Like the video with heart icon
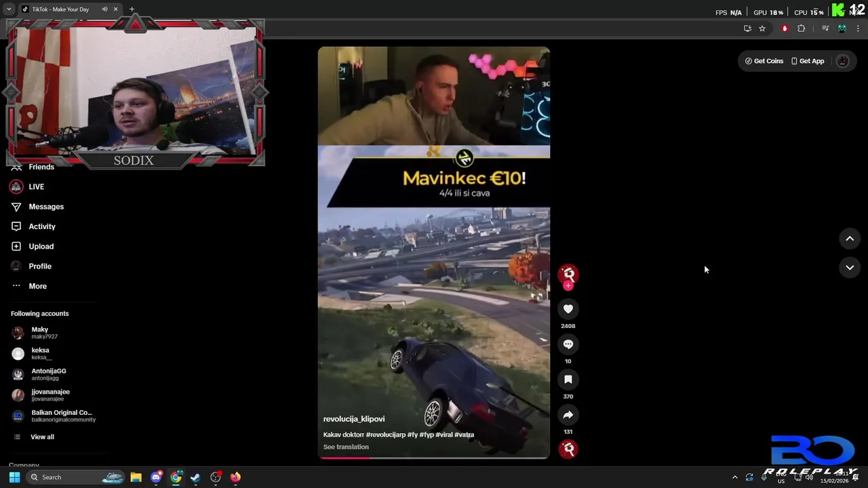Viewport: 868px width, 488px height. [568, 309]
